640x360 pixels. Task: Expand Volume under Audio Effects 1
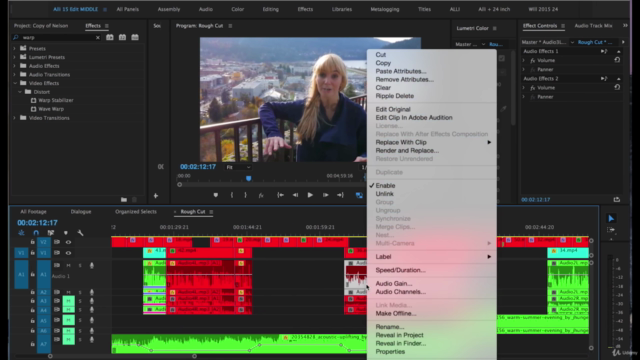pyautogui.click(x=524, y=60)
